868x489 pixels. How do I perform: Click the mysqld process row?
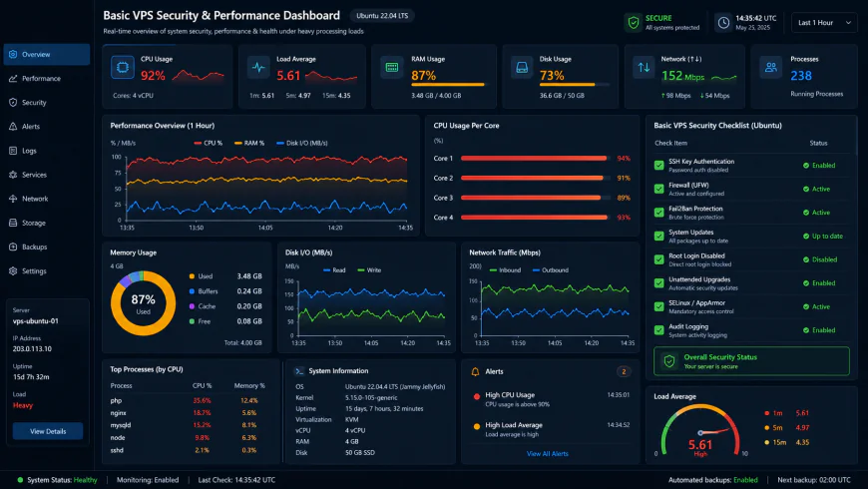(x=189, y=425)
